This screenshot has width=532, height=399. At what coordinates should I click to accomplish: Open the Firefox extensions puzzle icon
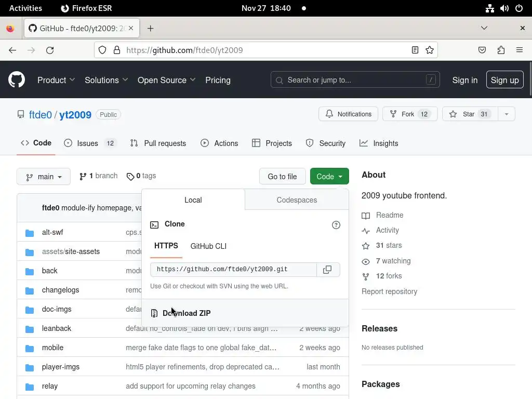click(x=501, y=50)
